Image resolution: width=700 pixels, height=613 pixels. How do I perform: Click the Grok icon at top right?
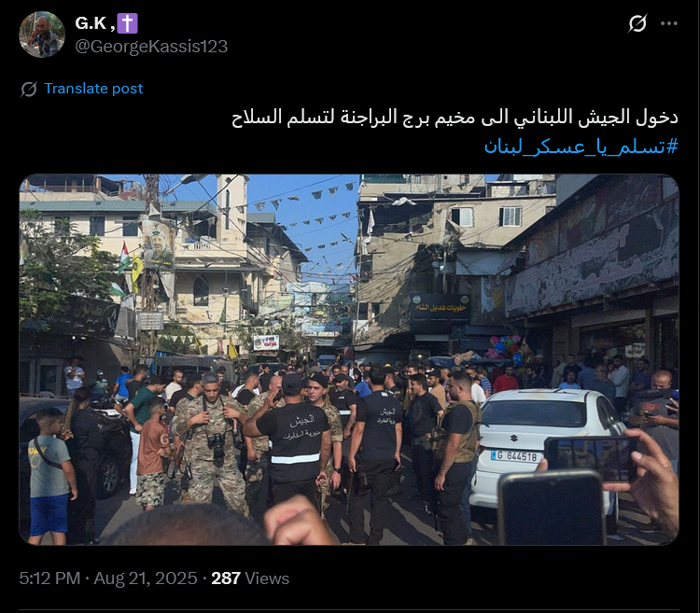pyautogui.click(x=637, y=23)
